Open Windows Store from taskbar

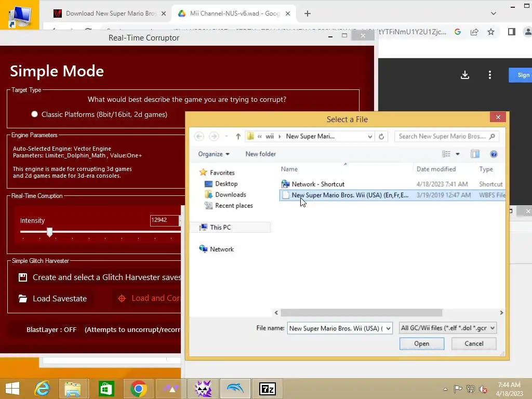106,389
